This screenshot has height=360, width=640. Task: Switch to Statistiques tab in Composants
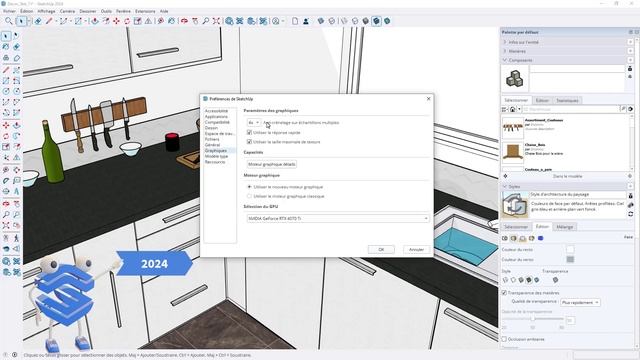[x=567, y=100]
